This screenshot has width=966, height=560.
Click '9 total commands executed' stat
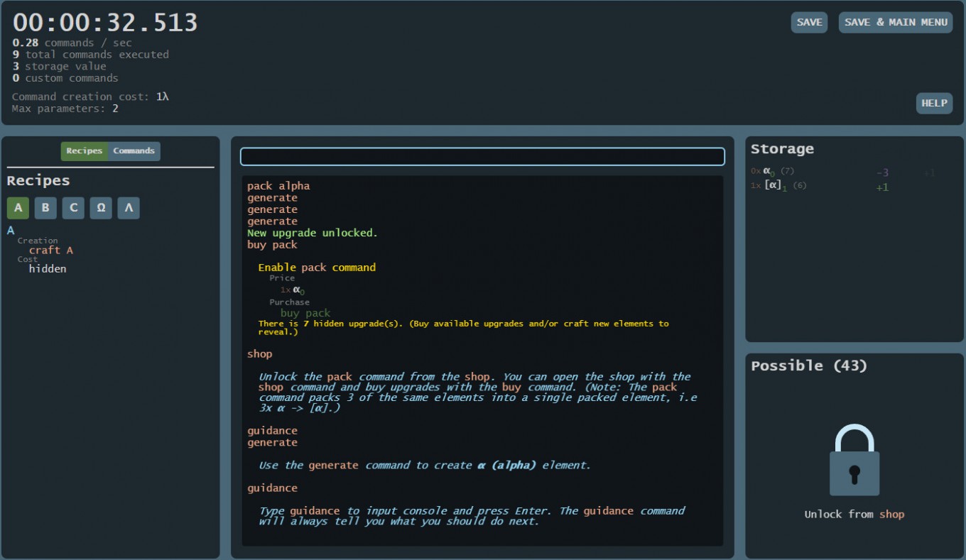[91, 55]
